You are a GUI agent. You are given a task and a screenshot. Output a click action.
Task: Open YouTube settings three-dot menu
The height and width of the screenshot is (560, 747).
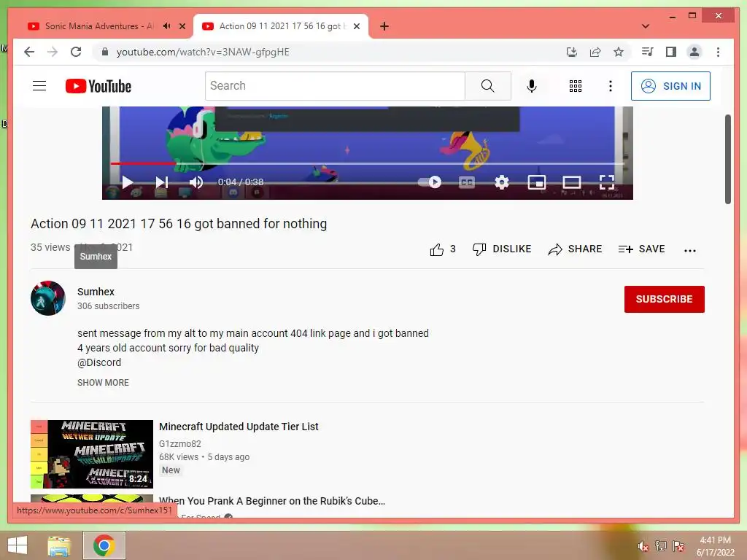(611, 86)
